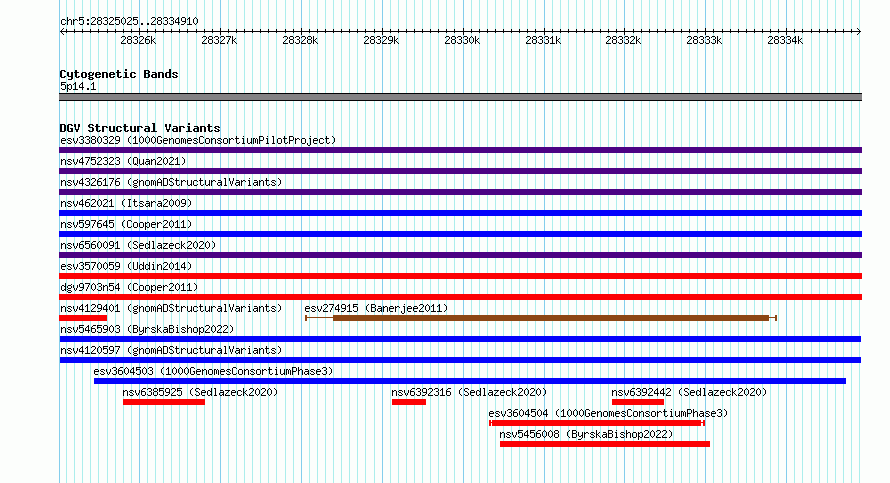Click the chr5:28325025..28334910 region label
Screen dimensions: 890x483
pos(129,22)
